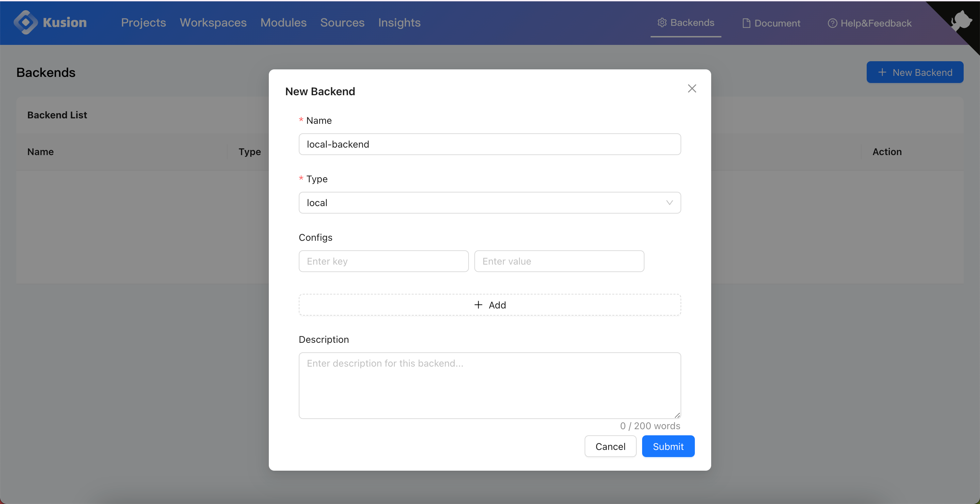Close the New Backend dialog with the X
Viewport: 980px width, 504px height.
[692, 88]
